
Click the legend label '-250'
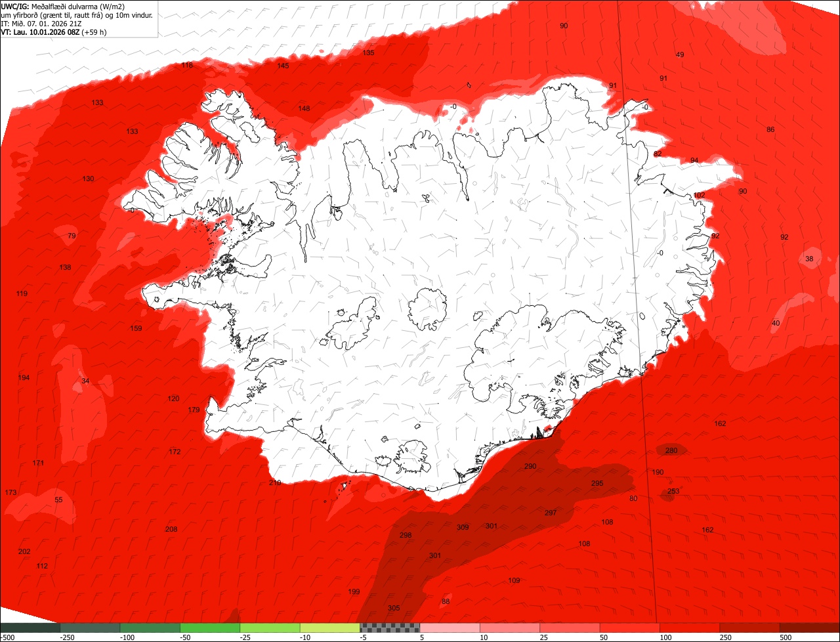pyautogui.click(x=66, y=637)
